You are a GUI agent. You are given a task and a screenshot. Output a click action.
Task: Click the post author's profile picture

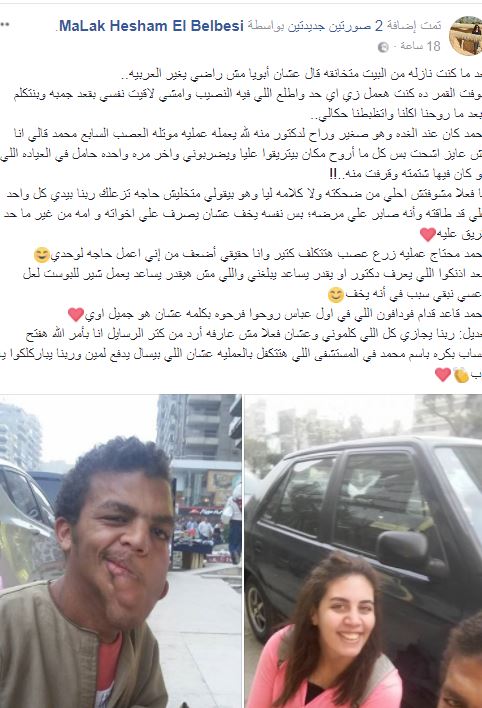tap(466, 36)
